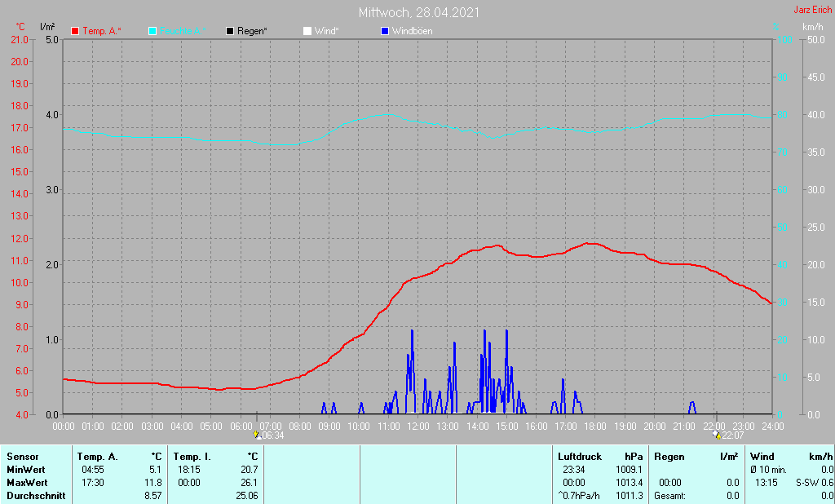Click the Temp. A. maximum value 11.8
835x504 pixels.
(x=152, y=483)
